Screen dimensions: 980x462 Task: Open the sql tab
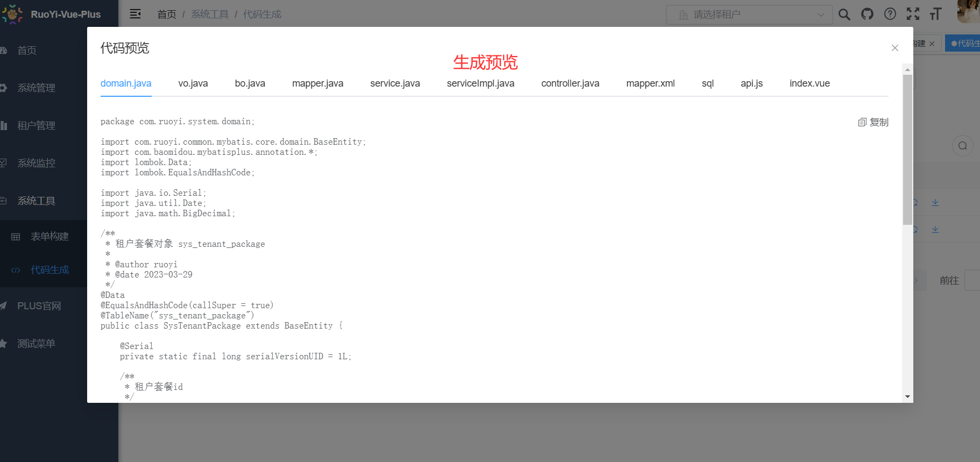coord(708,83)
